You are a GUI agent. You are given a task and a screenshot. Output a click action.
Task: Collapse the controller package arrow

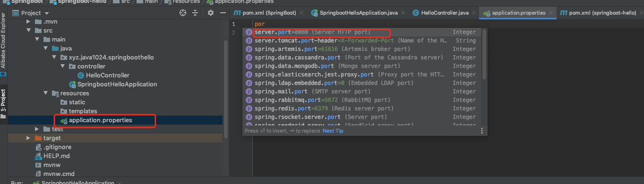point(63,67)
